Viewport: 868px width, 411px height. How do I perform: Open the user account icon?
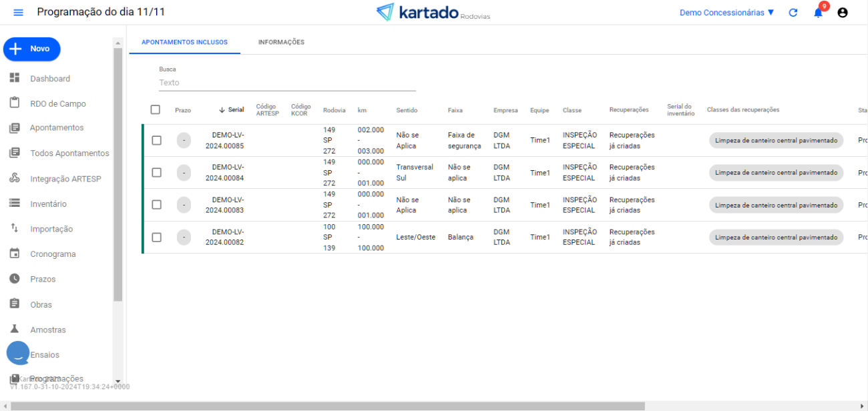[x=843, y=13]
